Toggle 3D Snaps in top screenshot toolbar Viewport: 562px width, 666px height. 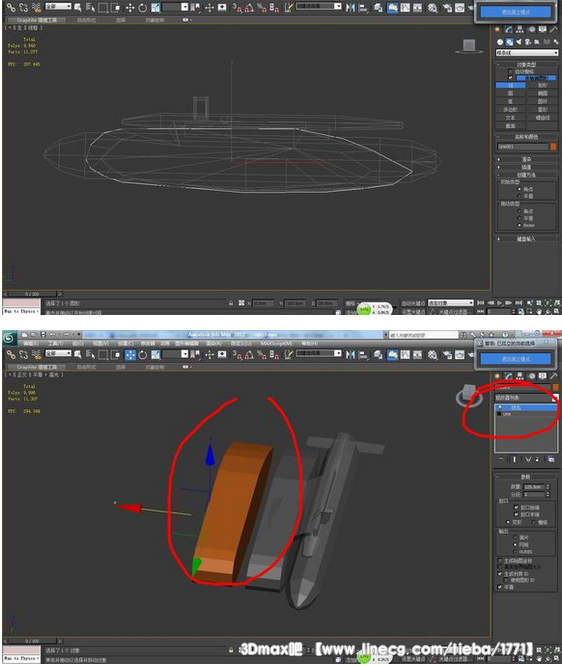pyautogui.click(x=237, y=7)
